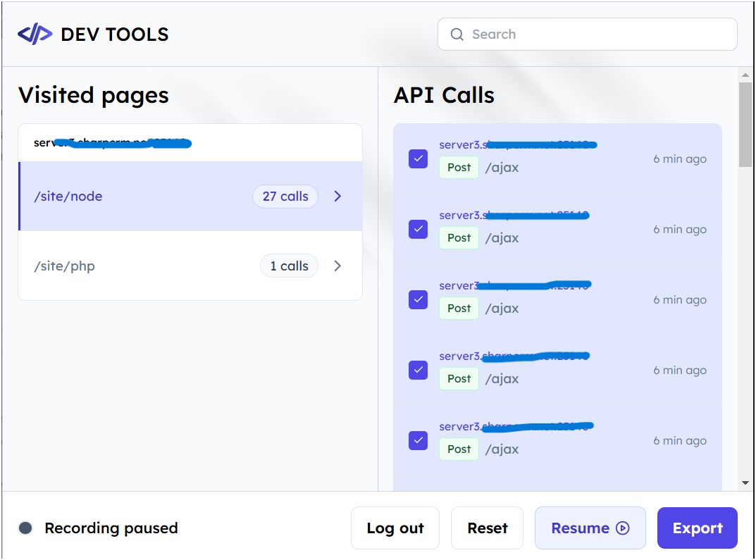
Task: Click the search magnifier icon
Action: 457,35
